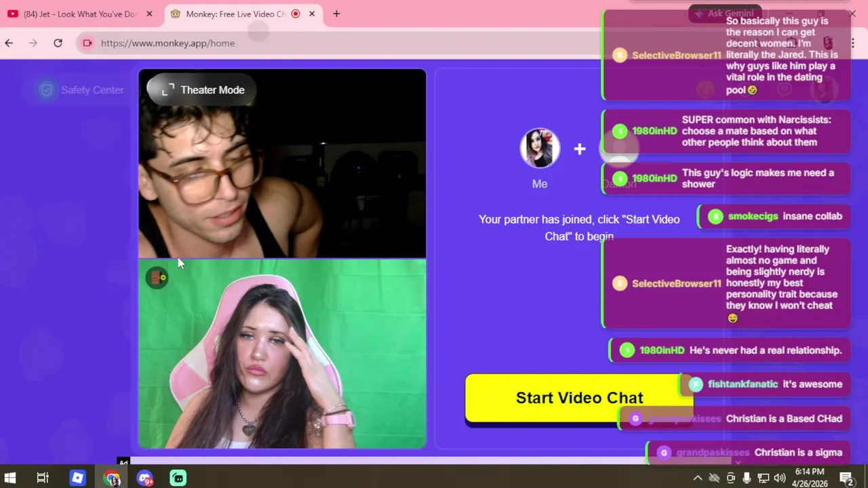The image size is (868, 488).
Task: Open the Windows Start menu
Action: pyautogui.click(x=10, y=478)
